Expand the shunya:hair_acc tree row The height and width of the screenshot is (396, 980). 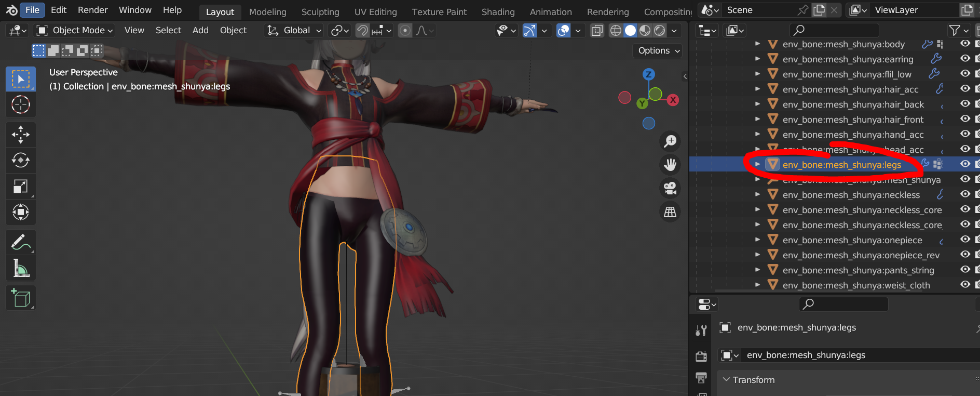[758, 89]
